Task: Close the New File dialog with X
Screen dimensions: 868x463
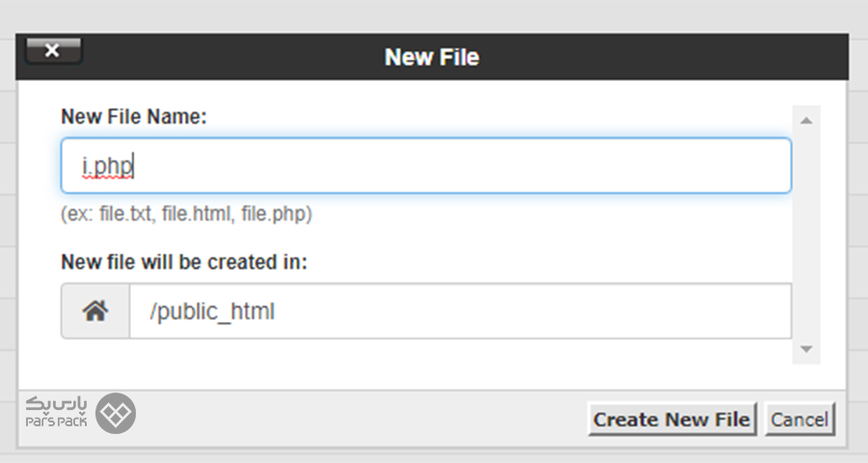Action: (x=54, y=51)
